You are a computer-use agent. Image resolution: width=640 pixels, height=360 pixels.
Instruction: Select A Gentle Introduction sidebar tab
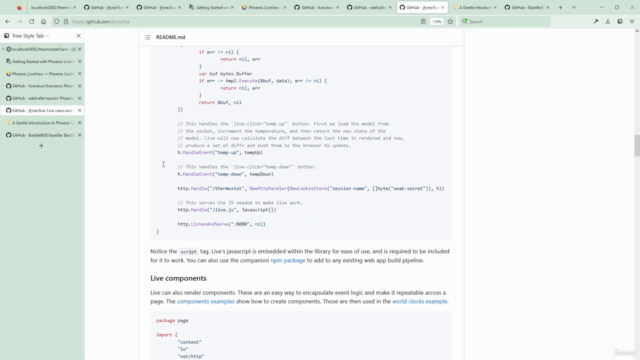click(41, 122)
